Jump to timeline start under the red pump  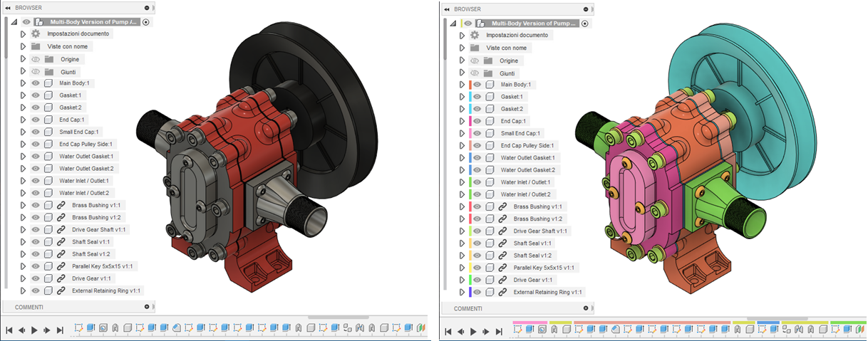pyautogui.click(x=9, y=330)
